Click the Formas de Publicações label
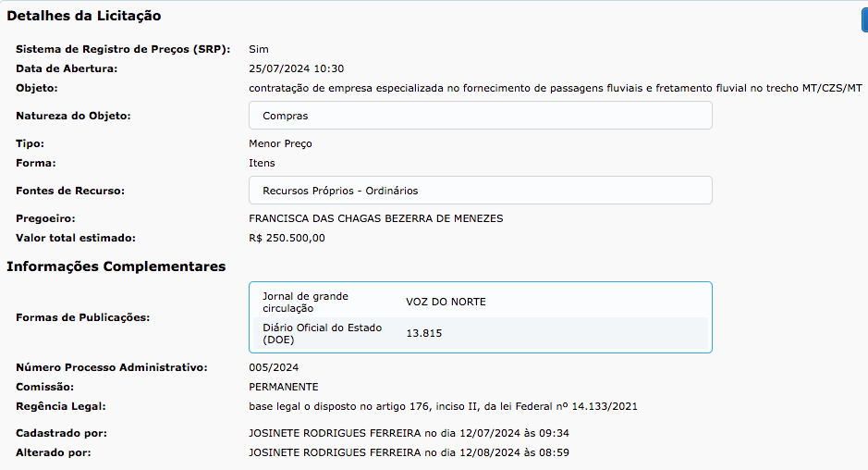This screenshot has height=470, width=868. point(82,317)
